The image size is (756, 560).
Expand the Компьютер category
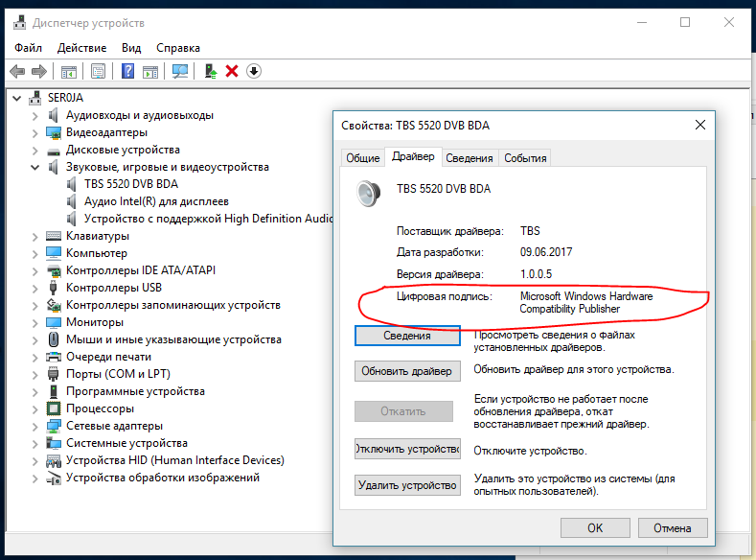pos(34,254)
